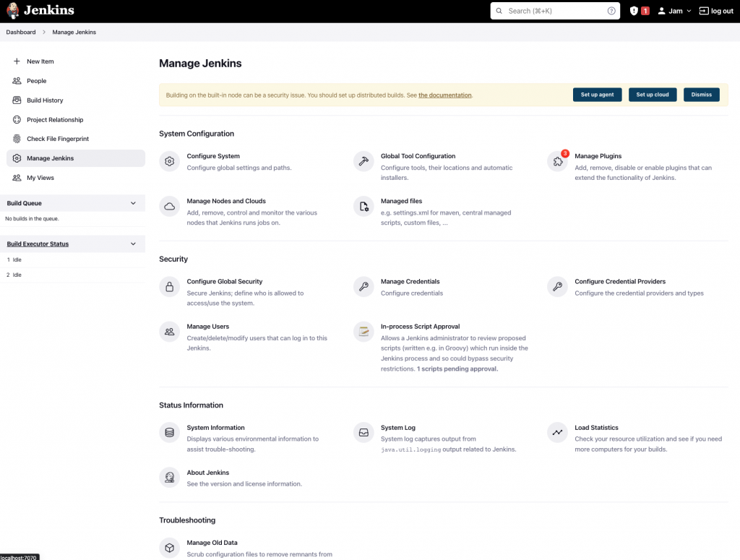Click the Manage Plugins puzzle icon
This screenshot has width=740, height=560.
557,162
